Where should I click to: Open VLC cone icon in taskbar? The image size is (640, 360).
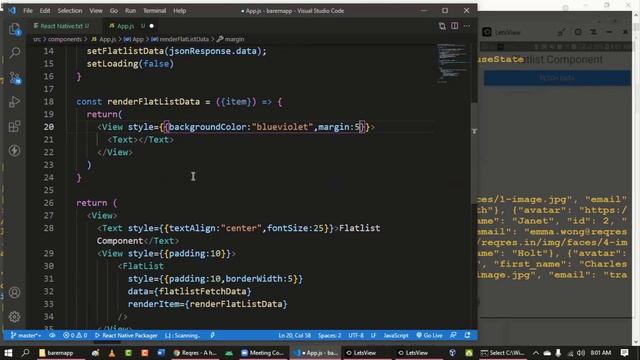tap(111, 353)
